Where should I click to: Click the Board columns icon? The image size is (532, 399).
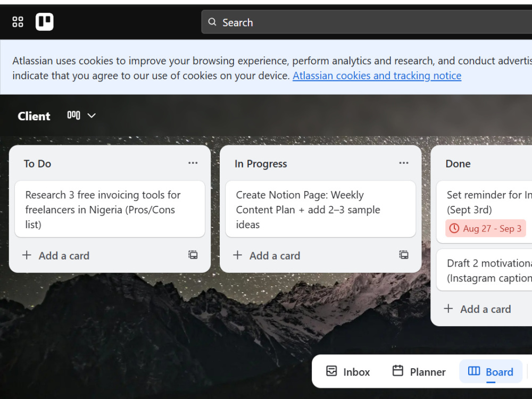coord(474,371)
